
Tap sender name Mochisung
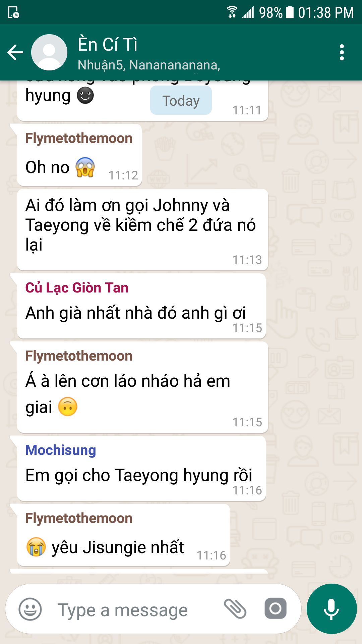click(x=61, y=450)
